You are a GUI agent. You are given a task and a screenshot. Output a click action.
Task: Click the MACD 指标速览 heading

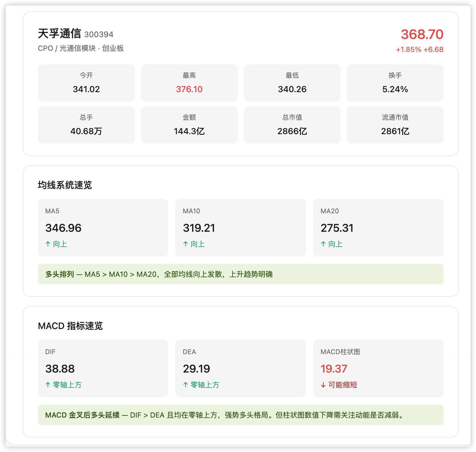coord(70,326)
